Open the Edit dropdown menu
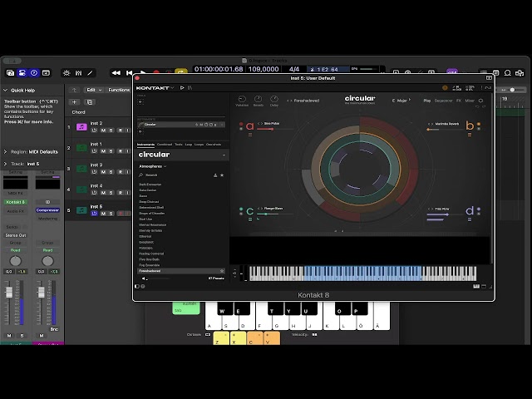This screenshot has width=532, height=399. coord(94,90)
